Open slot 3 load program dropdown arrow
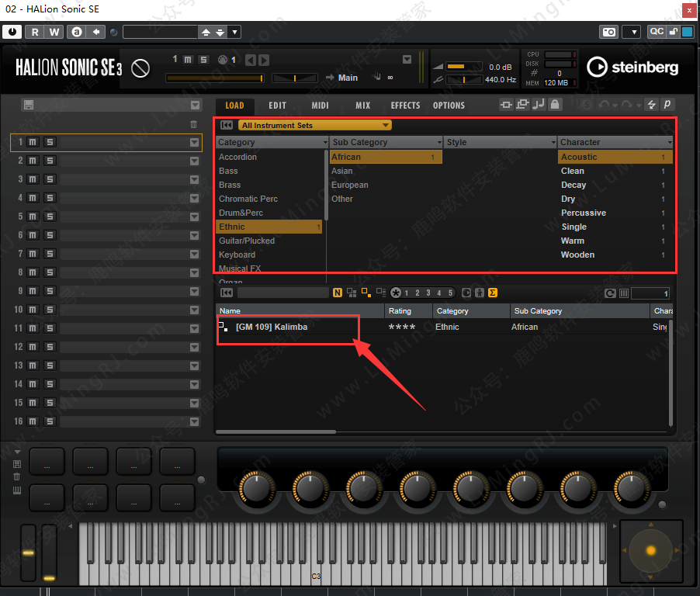This screenshot has width=700, height=596. point(194,179)
